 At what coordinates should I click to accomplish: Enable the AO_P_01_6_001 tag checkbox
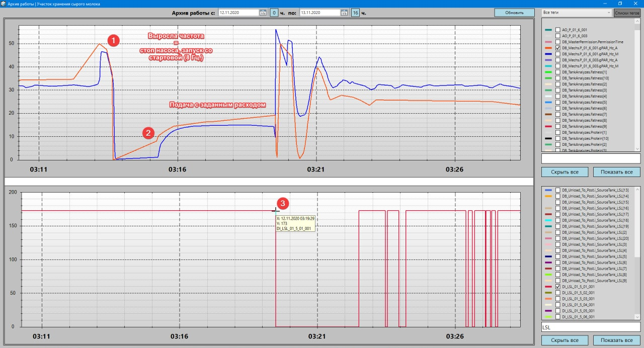click(x=557, y=30)
